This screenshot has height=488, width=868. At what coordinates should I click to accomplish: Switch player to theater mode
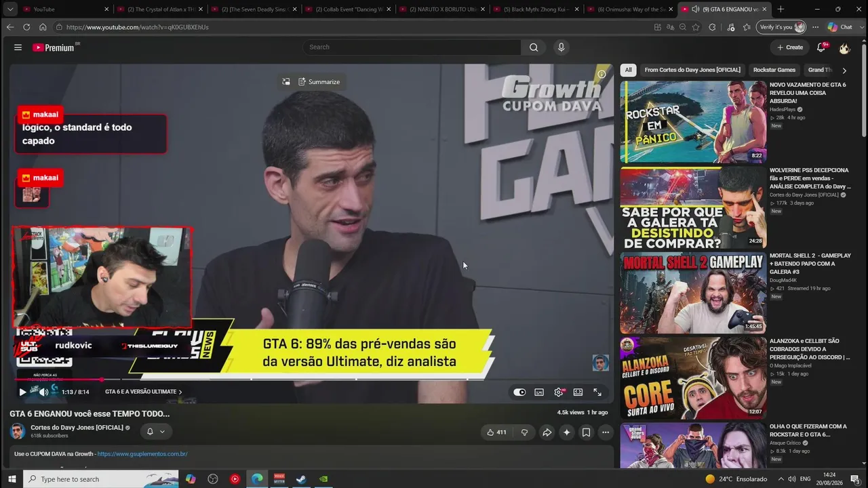coord(578,392)
